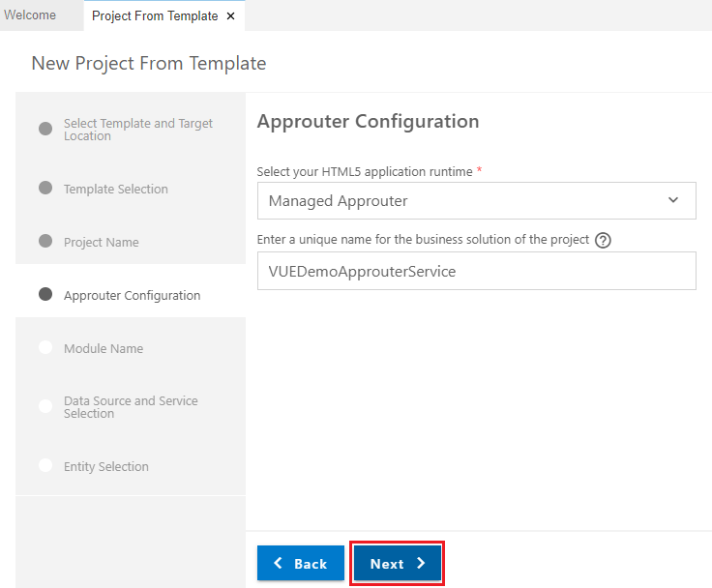The height and width of the screenshot is (588, 712).
Task: Close the Project From Template tab
Action: tap(230, 16)
